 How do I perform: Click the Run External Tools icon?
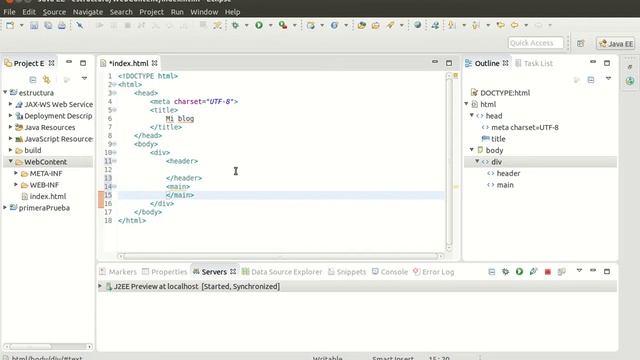coord(282,25)
